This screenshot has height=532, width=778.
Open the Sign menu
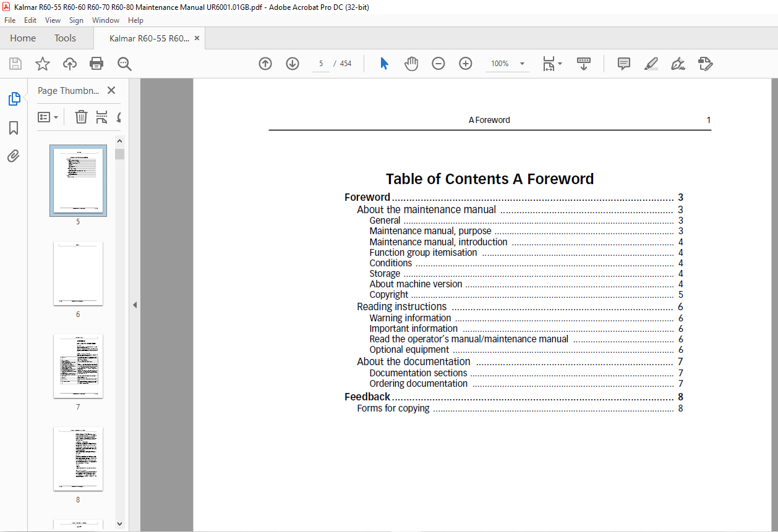tap(76, 20)
